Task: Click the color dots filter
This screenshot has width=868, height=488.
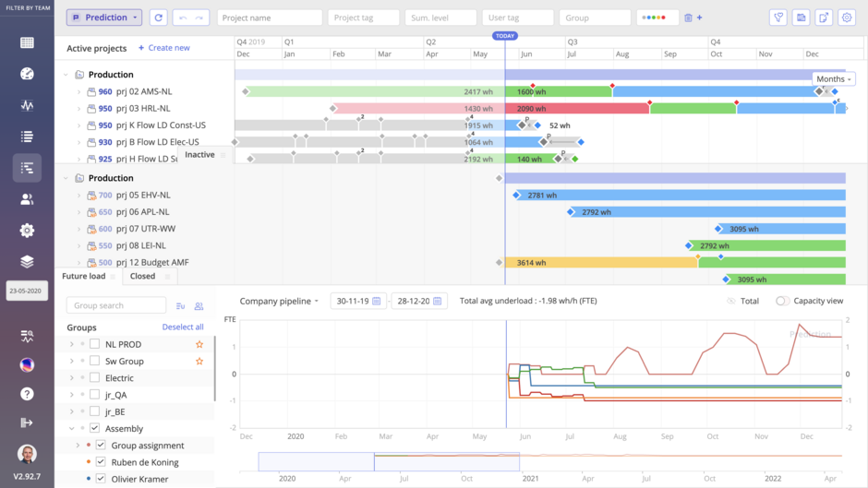Action: [x=657, y=18]
